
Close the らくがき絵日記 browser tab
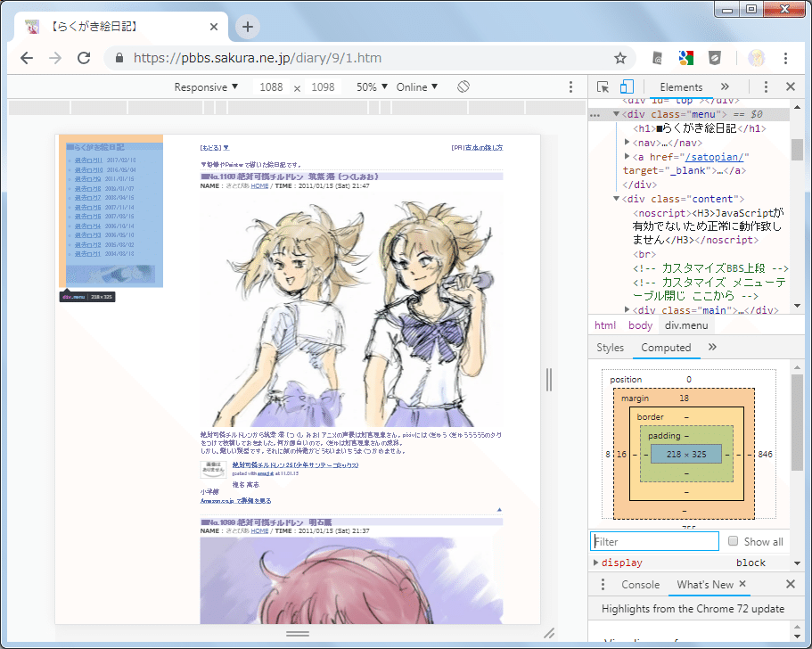point(213,27)
